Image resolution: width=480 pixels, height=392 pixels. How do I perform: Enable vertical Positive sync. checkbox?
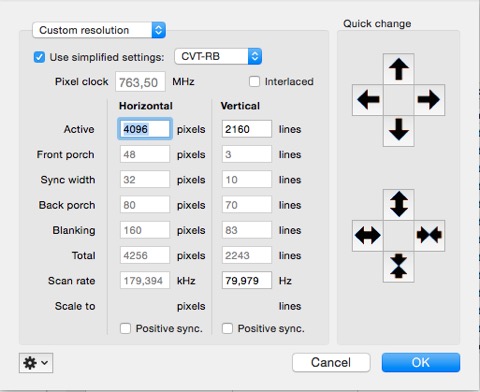[227, 328]
